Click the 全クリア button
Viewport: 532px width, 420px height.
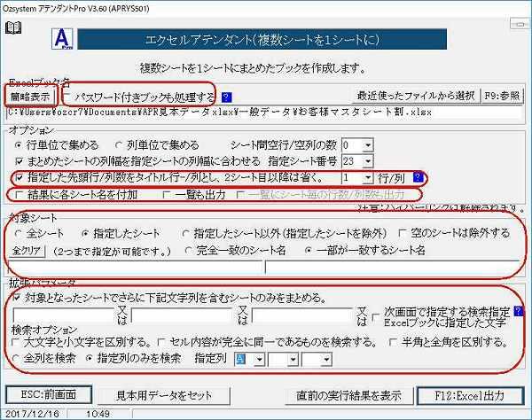27,251
